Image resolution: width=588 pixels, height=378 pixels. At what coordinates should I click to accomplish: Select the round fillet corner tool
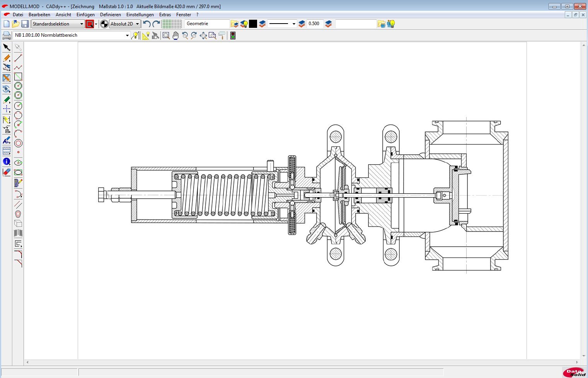point(18,254)
